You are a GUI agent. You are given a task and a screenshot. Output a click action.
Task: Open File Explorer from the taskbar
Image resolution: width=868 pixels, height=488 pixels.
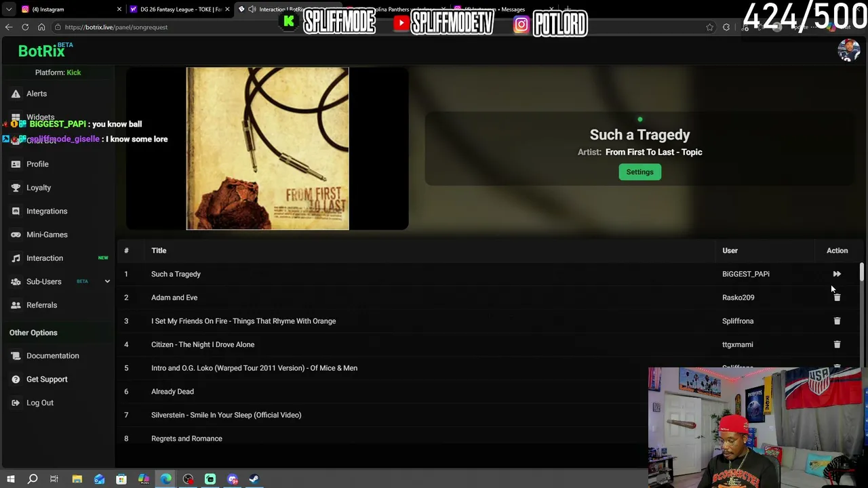click(x=77, y=479)
